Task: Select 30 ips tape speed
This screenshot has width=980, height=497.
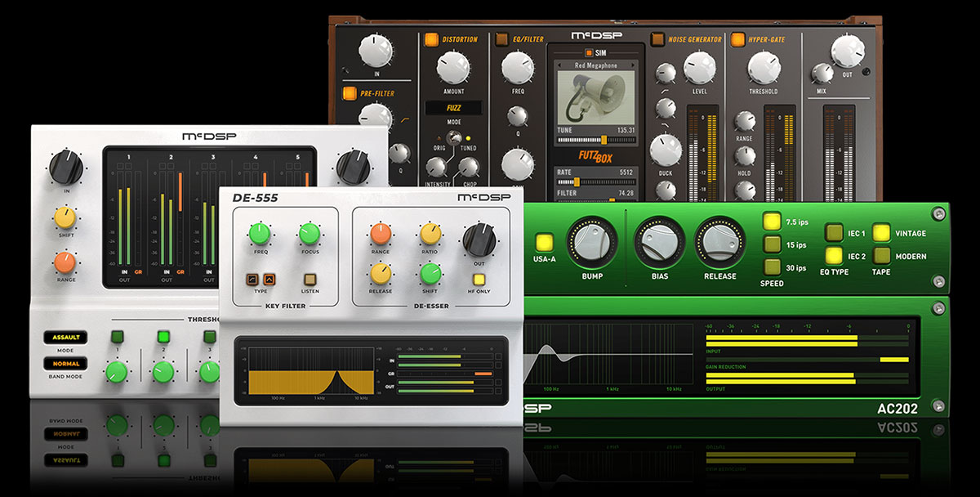Action: click(772, 266)
